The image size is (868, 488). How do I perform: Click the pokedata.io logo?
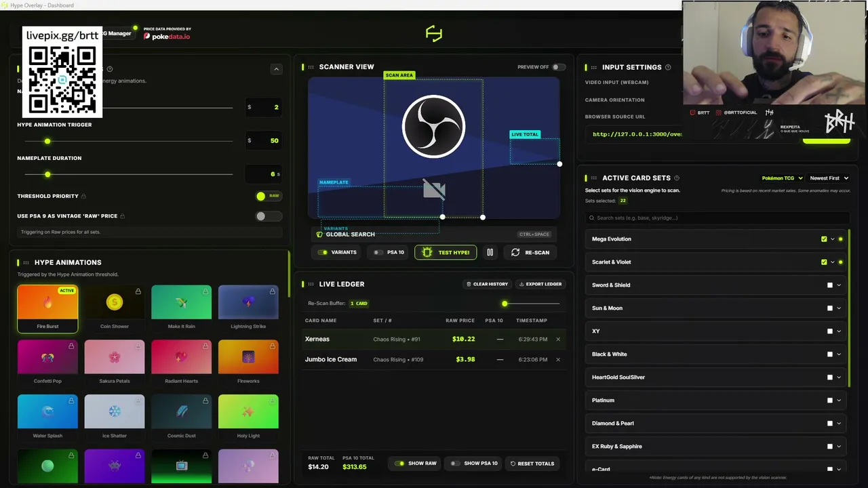pyautogui.click(x=167, y=36)
